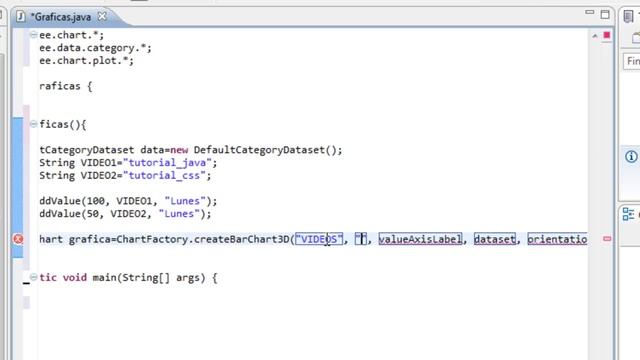This screenshot has height=360, width=640.
Task: Jump to error annotation in the overview ruler
Action: coord(607,239)
